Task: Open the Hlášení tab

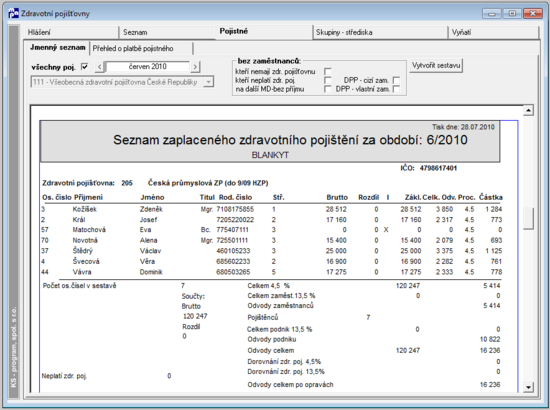Action: (x=72, y=32)
